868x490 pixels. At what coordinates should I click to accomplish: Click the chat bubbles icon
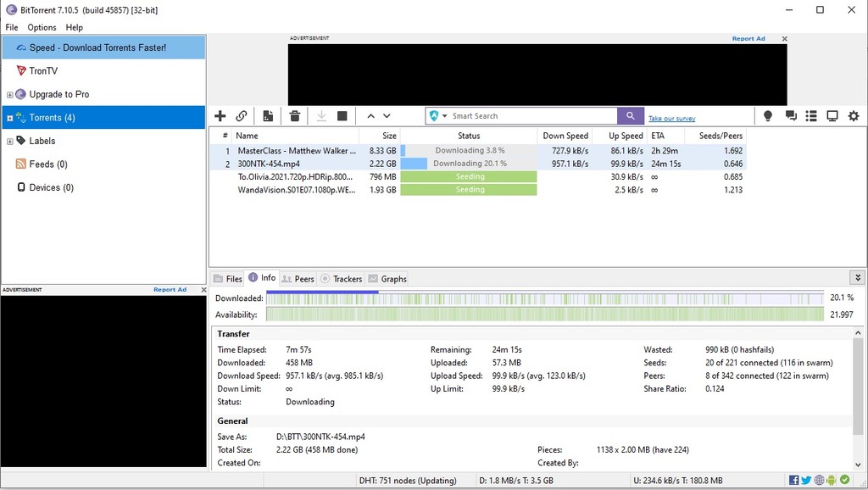point(791,115)
